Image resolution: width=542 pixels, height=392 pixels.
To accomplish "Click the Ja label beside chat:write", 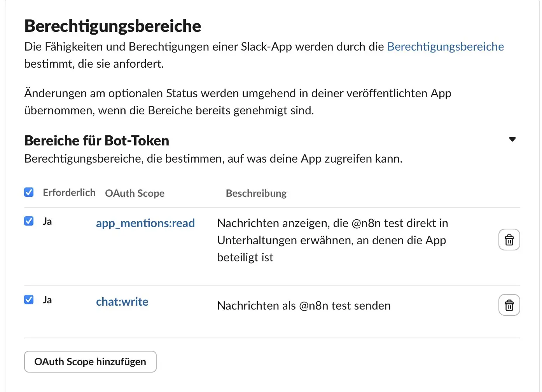I will (x=48, y=299).
